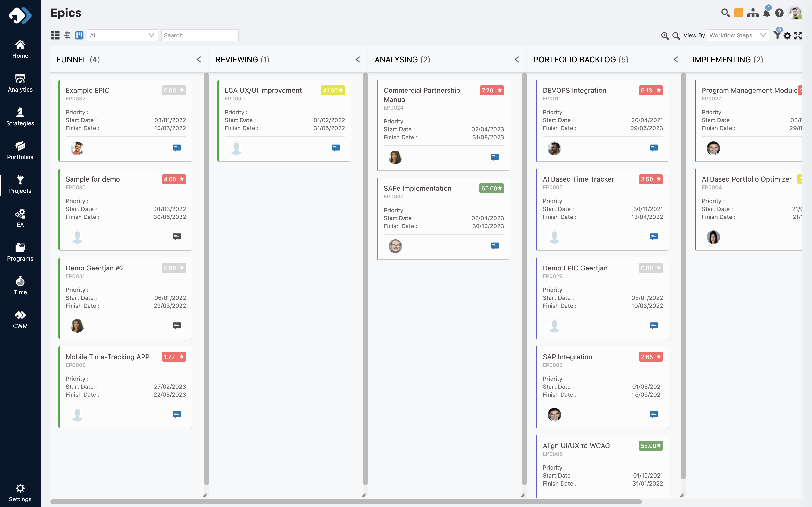
Task: Open the Programs section
Action: tap(20, 252)
